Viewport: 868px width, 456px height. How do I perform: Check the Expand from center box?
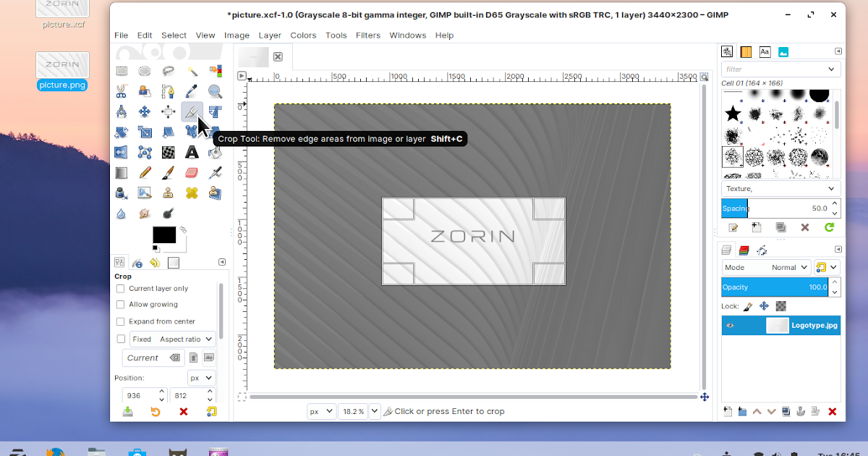point(120,321)
